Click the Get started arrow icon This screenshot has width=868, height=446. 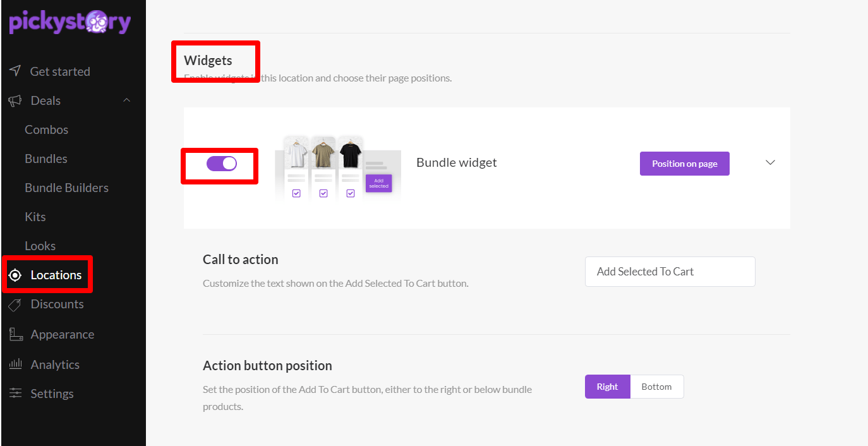click(x=15, y=71)
